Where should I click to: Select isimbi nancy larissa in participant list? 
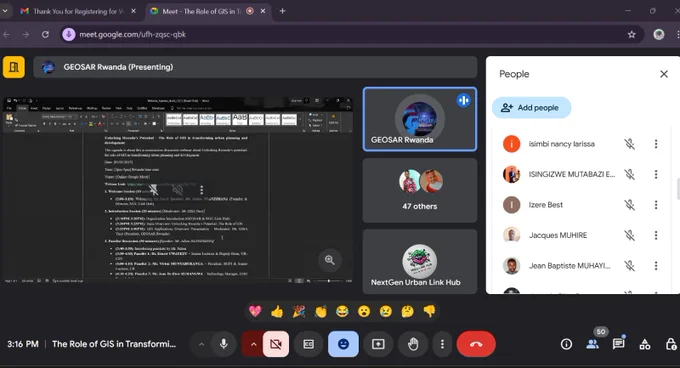click(561, 144)
